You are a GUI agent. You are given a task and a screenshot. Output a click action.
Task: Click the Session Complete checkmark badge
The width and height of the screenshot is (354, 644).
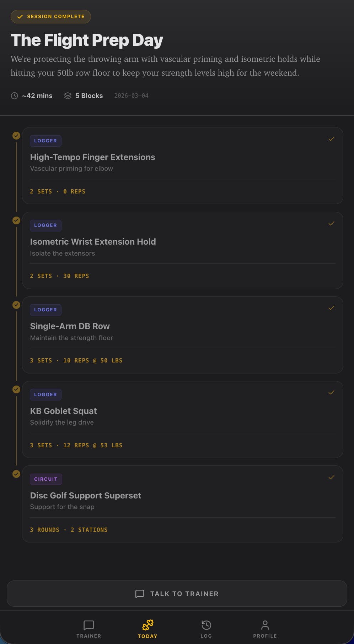pos(51,17)
